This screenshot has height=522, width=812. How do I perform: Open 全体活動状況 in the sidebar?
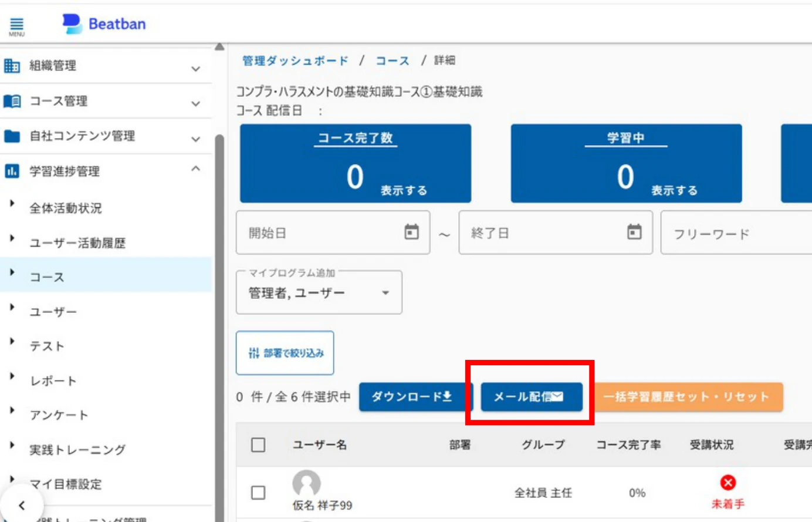66,208
